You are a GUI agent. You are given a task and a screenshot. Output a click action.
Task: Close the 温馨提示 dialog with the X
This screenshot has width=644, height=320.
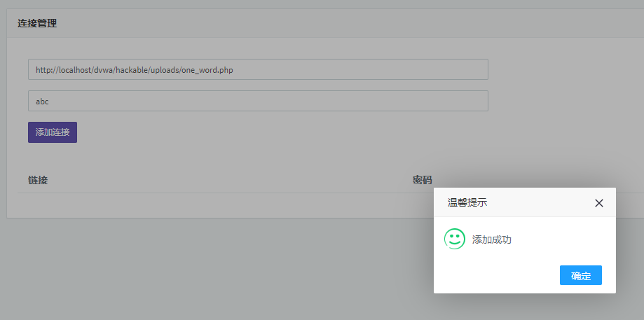[598, 203]
